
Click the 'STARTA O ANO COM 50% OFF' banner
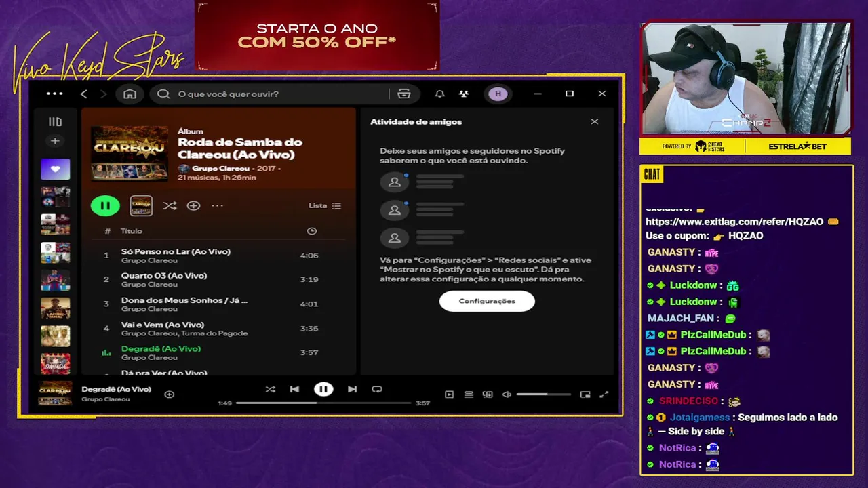317,35
